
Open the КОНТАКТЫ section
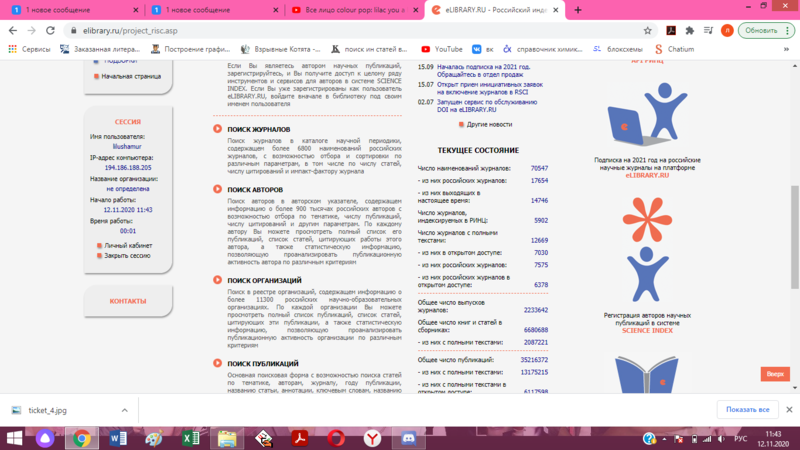pyautogui.click(x=128, y=301)
